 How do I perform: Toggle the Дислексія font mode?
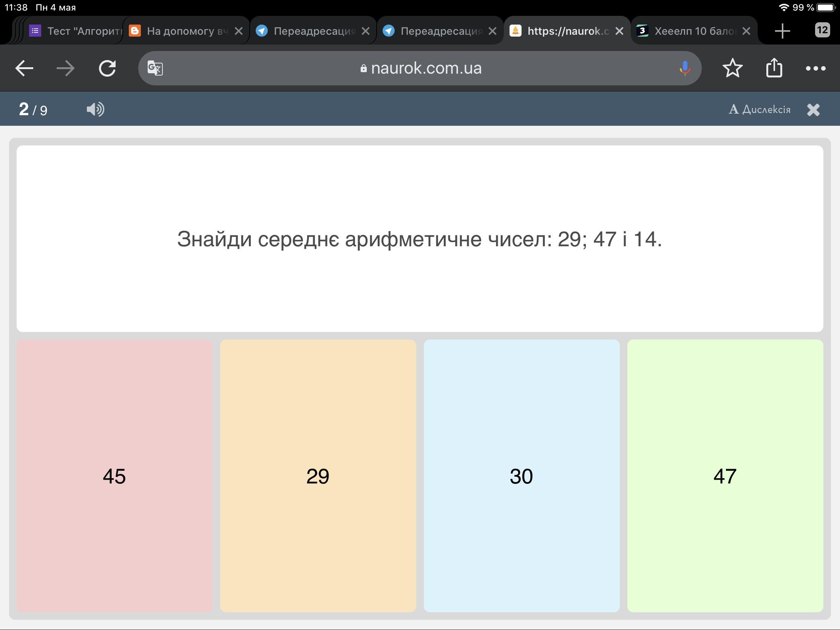[760, 110]
